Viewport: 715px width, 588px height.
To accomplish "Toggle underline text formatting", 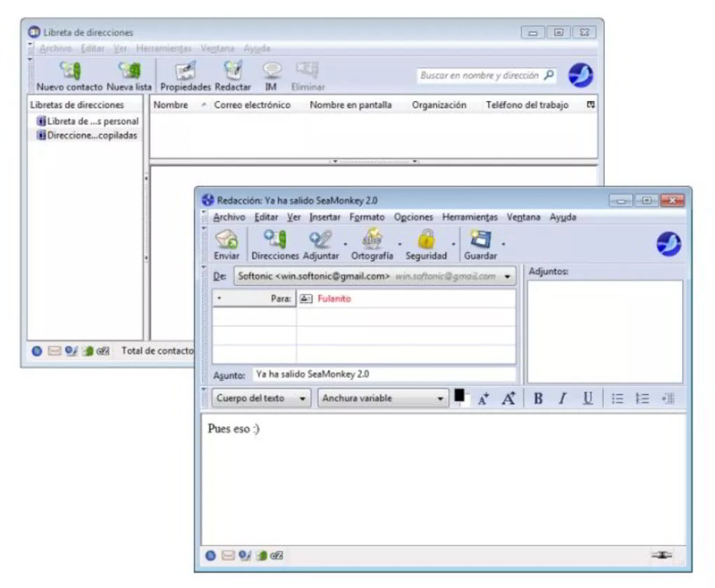I will [x=587, y=399].
